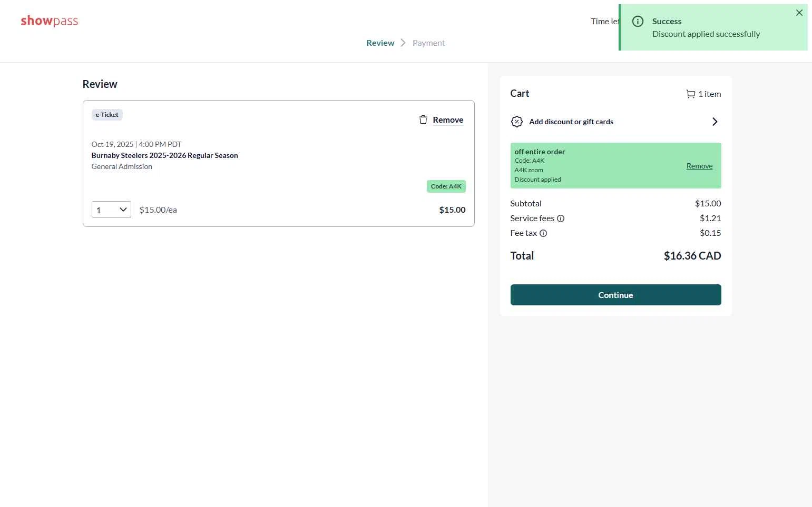Viewport: 812px width, 507px height.
Task: Click the info icon in Success notification
Action: 638,21
